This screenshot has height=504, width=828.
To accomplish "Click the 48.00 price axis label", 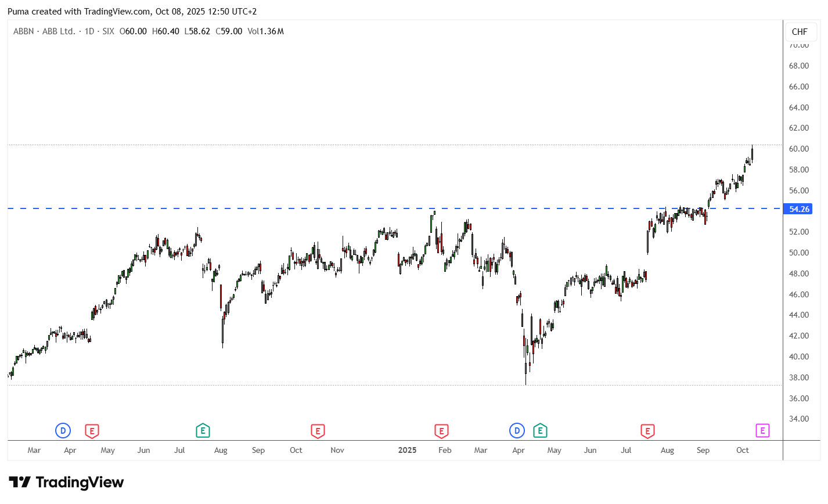I will click(x=799, y=273).
